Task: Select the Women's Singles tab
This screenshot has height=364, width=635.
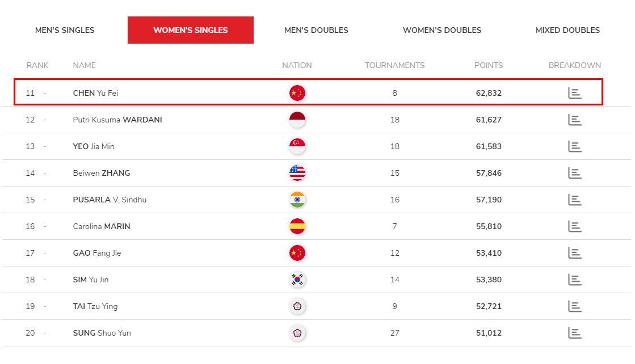Action: click(x=190, y=30)
